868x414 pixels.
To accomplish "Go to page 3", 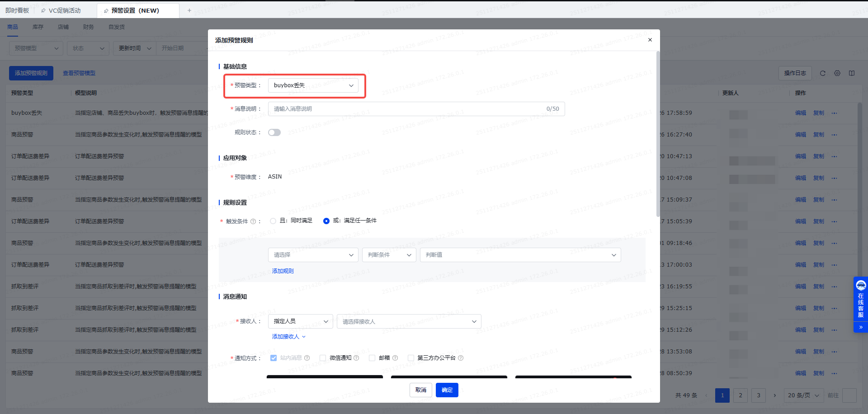I will coord(759,395).
